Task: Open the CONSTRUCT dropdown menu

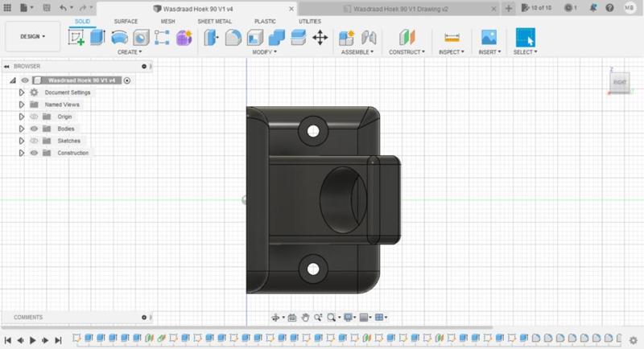Action: point(407,52)
